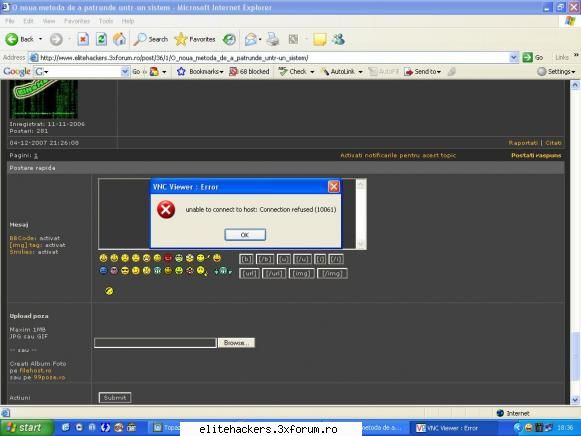The width and height of the screenshot is (581, 436).
Task: Click OK in the VNC Viewer error dialog
Action: point(245,234)
